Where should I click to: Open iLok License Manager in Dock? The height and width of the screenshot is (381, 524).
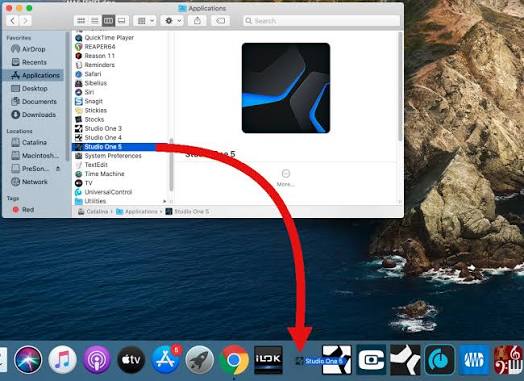[x=268, y=360]
